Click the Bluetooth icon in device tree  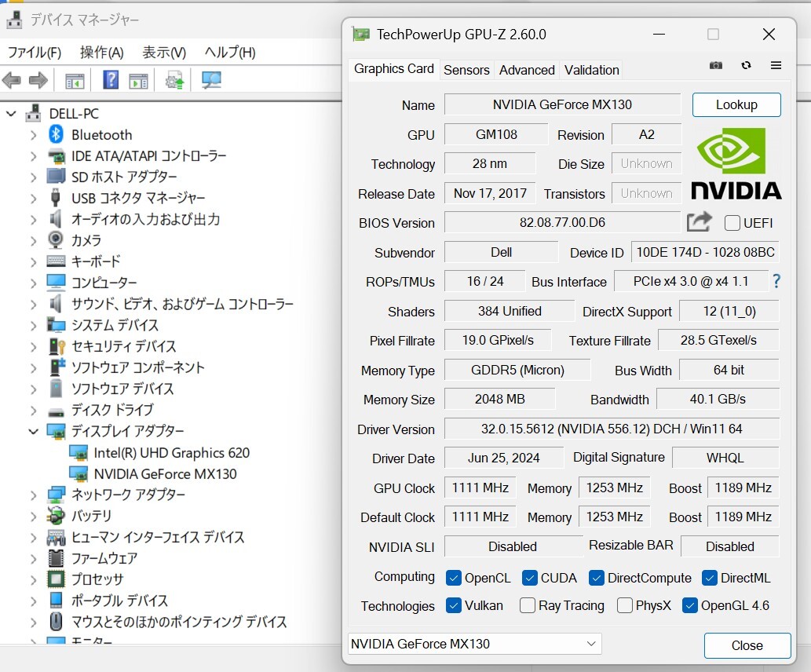[x=56, y=134]
